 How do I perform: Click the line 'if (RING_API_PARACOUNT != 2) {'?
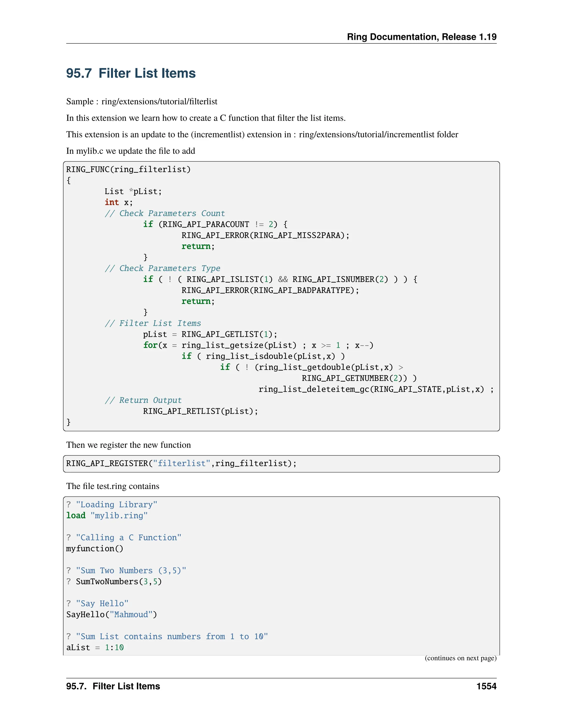coord(216,224)
